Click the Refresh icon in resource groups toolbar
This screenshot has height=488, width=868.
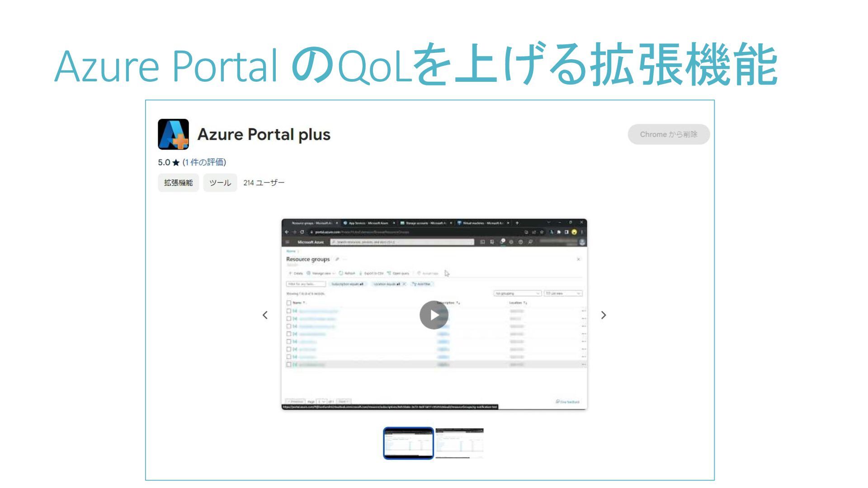341,273
